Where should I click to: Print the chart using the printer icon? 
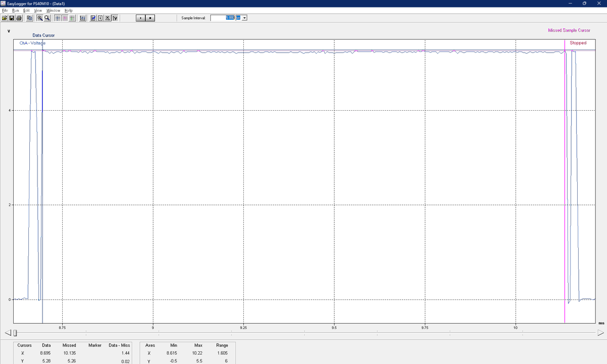point(19,18)
